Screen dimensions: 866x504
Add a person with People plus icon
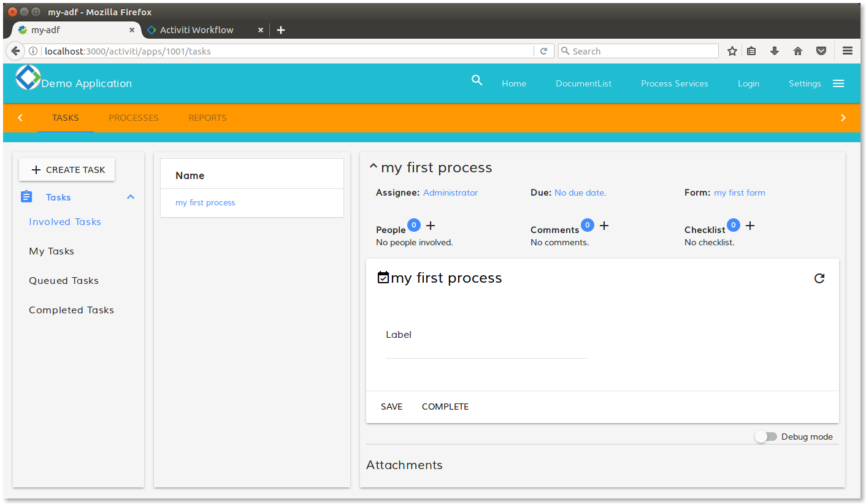pos(431,226)
